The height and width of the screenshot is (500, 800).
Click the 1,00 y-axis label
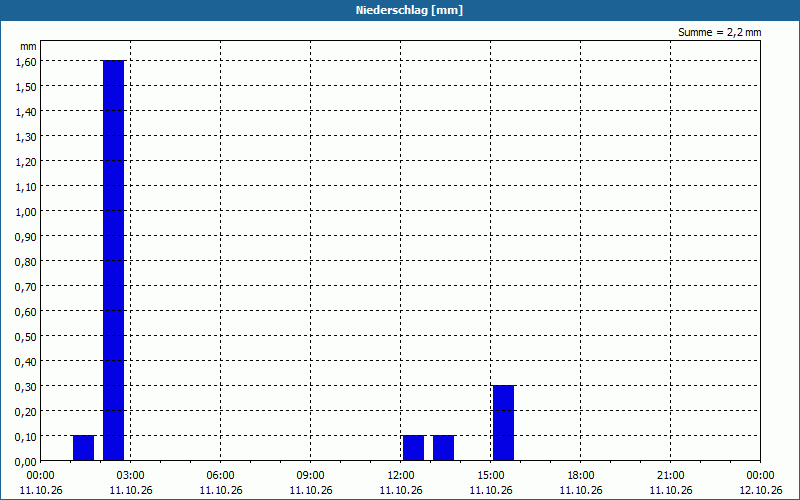(26, 212)
